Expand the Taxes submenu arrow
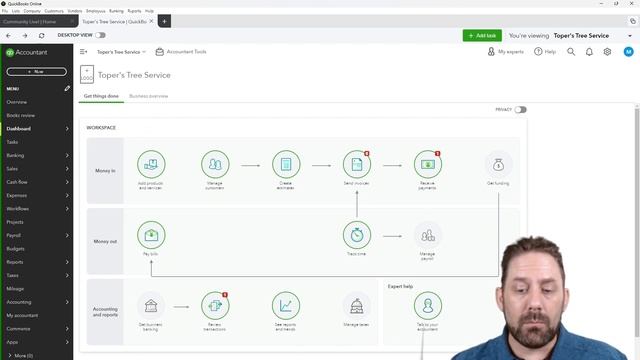This screenshot has width=640, height=360. [67, 276]
